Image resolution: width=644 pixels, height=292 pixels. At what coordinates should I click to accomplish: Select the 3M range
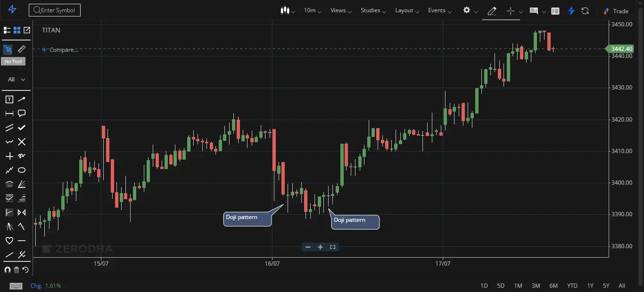(x=536, y=286)
